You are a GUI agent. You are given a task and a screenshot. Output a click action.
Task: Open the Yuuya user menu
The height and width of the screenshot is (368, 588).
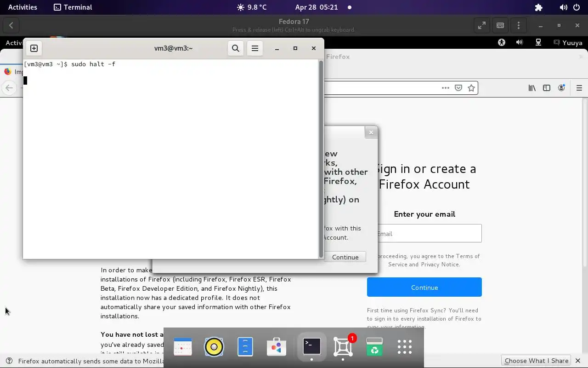(x=568, y=43)
